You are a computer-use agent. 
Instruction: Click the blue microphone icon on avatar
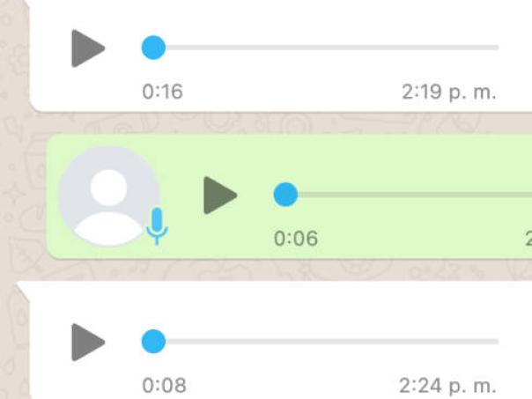[x=157, y=226]
